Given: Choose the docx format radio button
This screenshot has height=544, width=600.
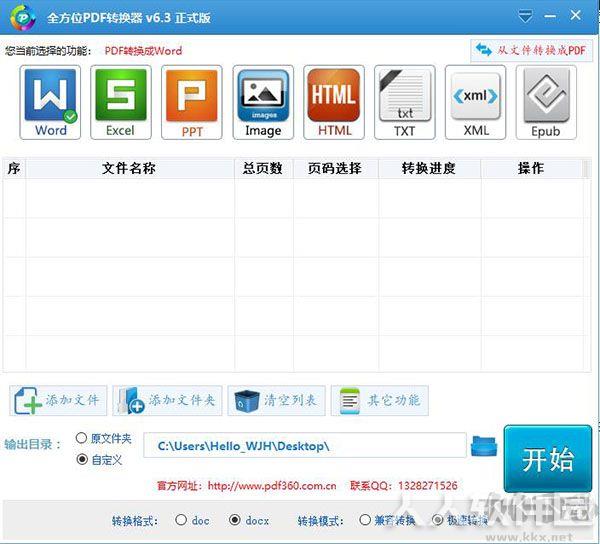Looking at the screenshot, I should tap(235, 520).
